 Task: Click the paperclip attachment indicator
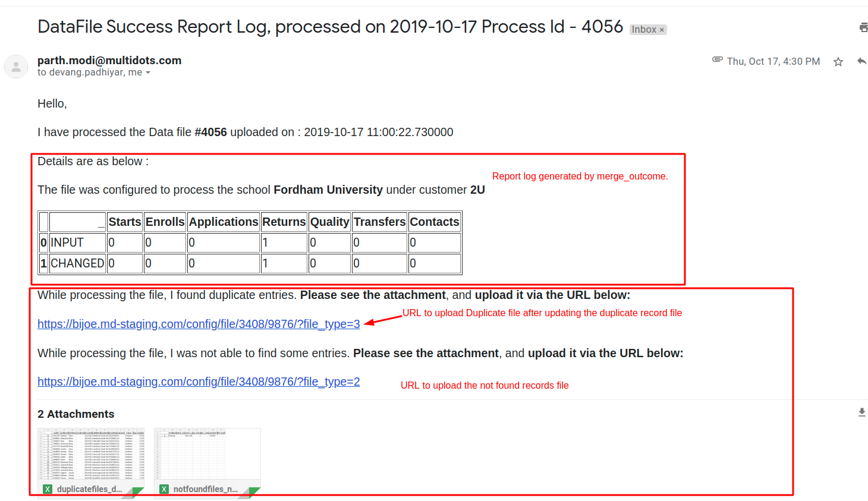[x=717, y=59]
